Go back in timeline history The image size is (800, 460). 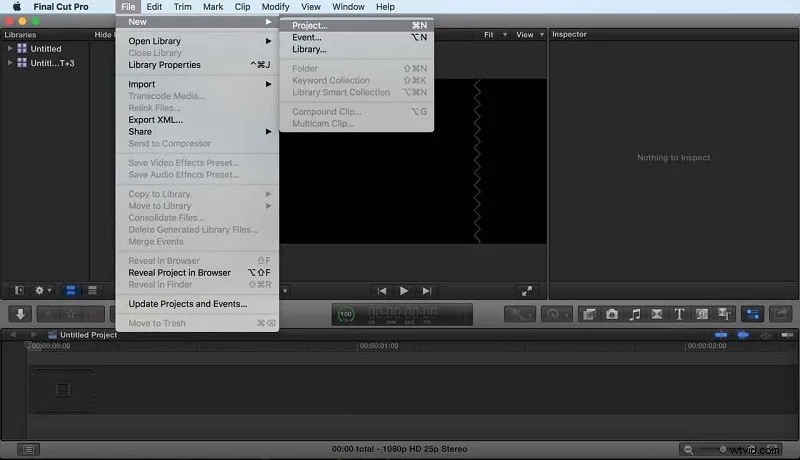tap(13, 335)
